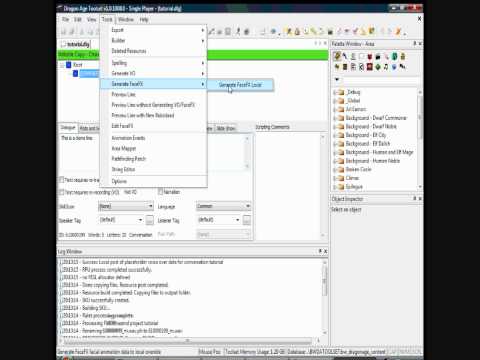Click the Log Window horizontal scrollbar
480x360 pixels.
point(188,340)
